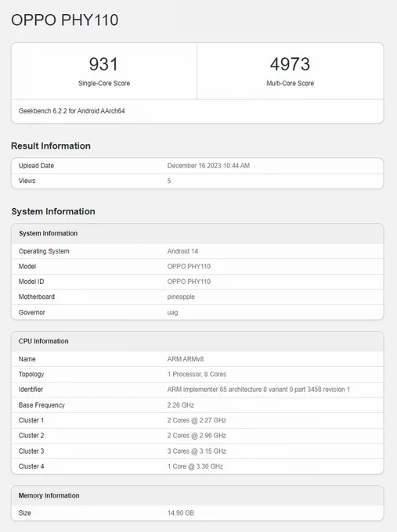Select the 1 Core @ 3.30 GHz value
Viewport: 397px width, 532px height.
[195, 466]
